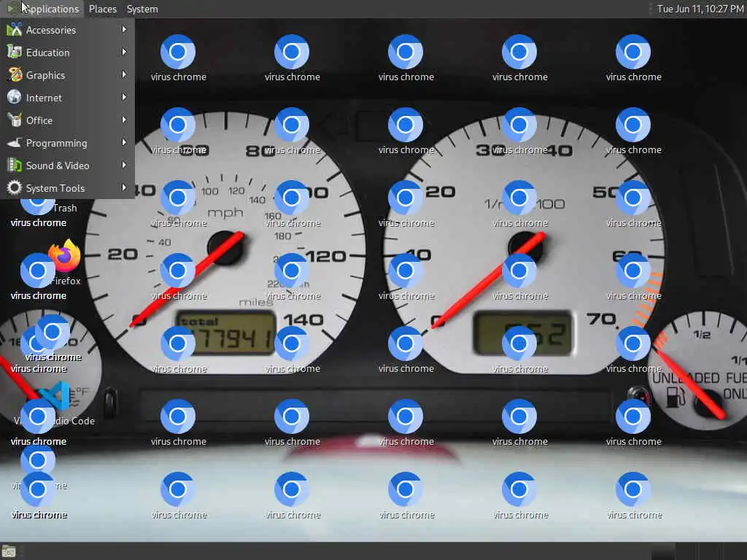This screenshot has width=747, height=560.
Task: Click the date and time clock
Action: tap(700, 9)
